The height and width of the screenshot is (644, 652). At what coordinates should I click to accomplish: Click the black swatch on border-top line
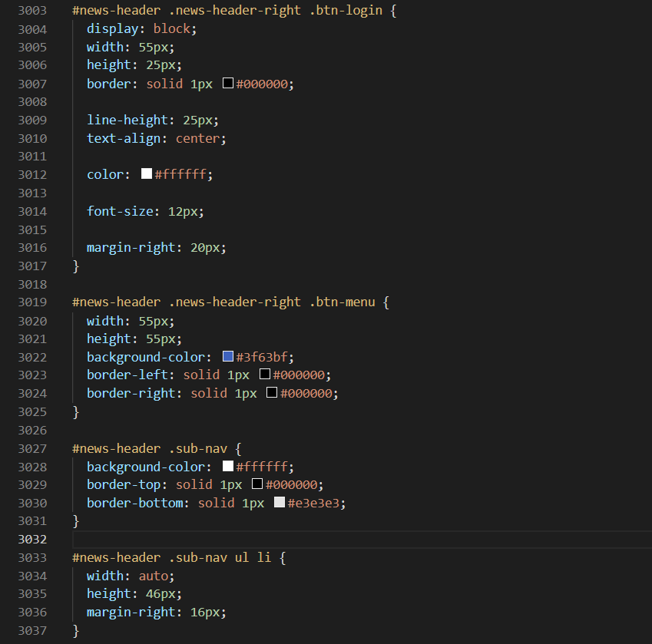click(257, 484)
